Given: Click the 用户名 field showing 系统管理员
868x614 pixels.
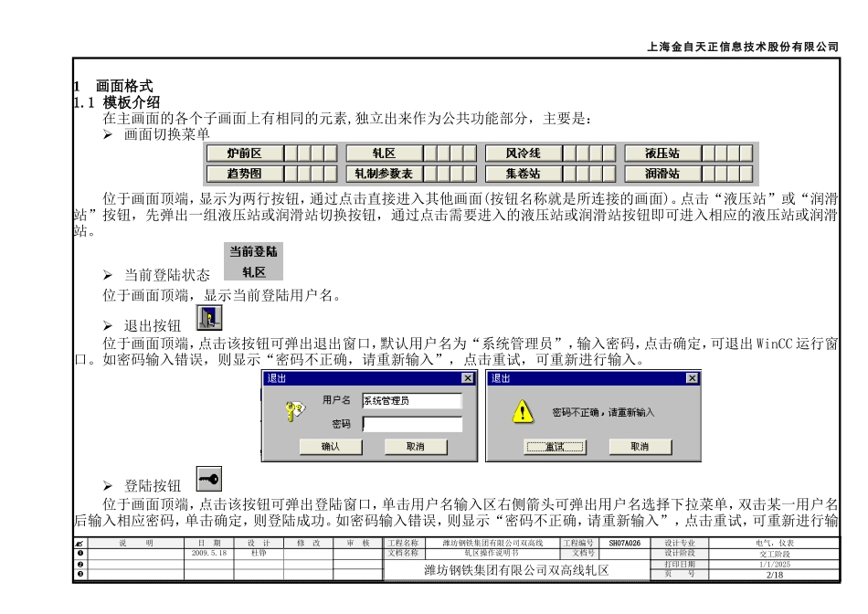Looking at the screenshot, I should pos(412,401).
